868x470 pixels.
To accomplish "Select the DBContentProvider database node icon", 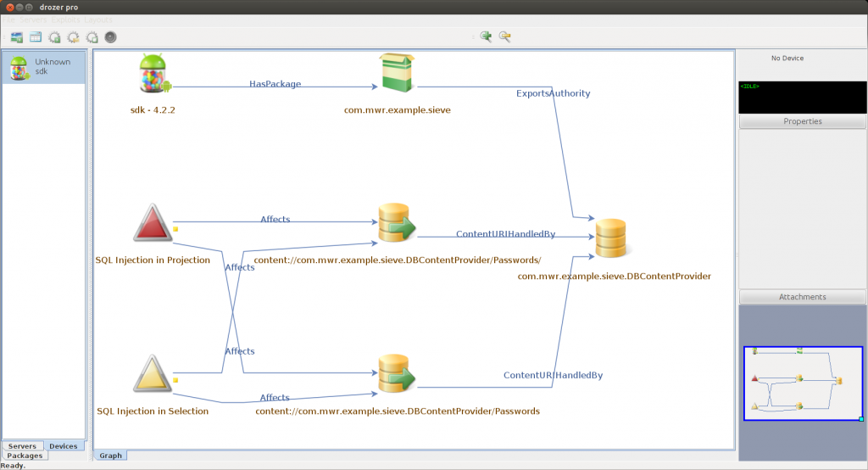I will pyautogui.click(x=610, y=238).
